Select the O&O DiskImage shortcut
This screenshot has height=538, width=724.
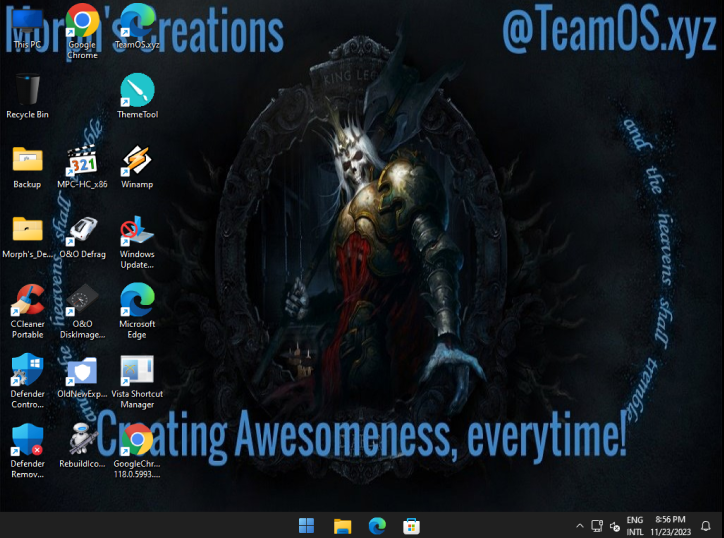[82, 312]
